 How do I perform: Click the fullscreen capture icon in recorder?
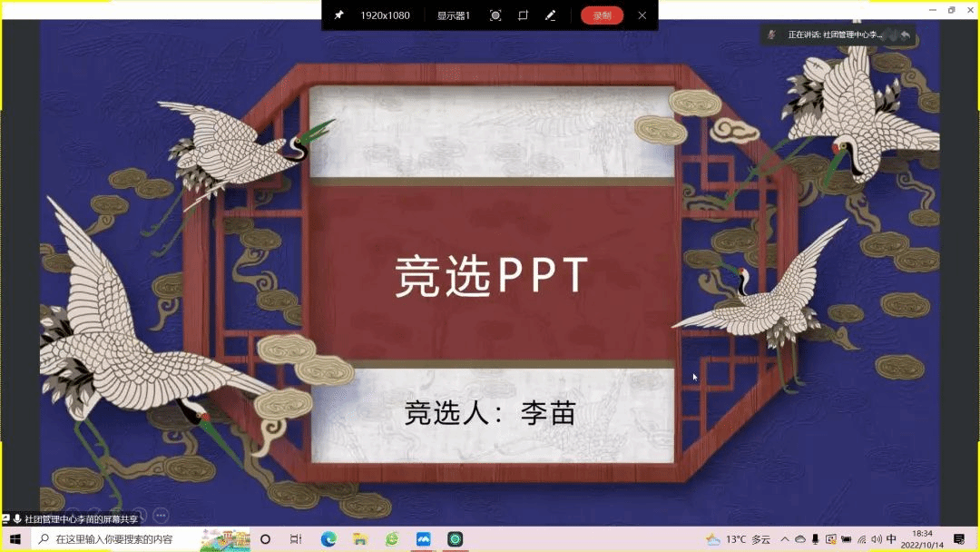click(495, 15)
